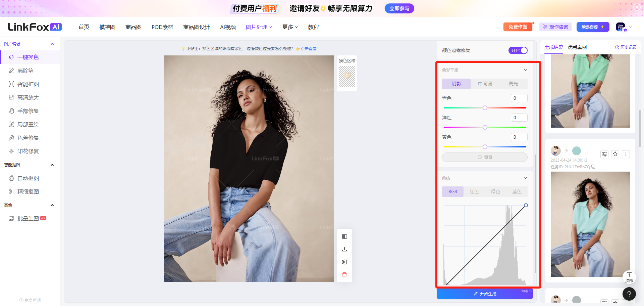
Task: Select the 中间调 midtones option
Action: pos(485,84)
